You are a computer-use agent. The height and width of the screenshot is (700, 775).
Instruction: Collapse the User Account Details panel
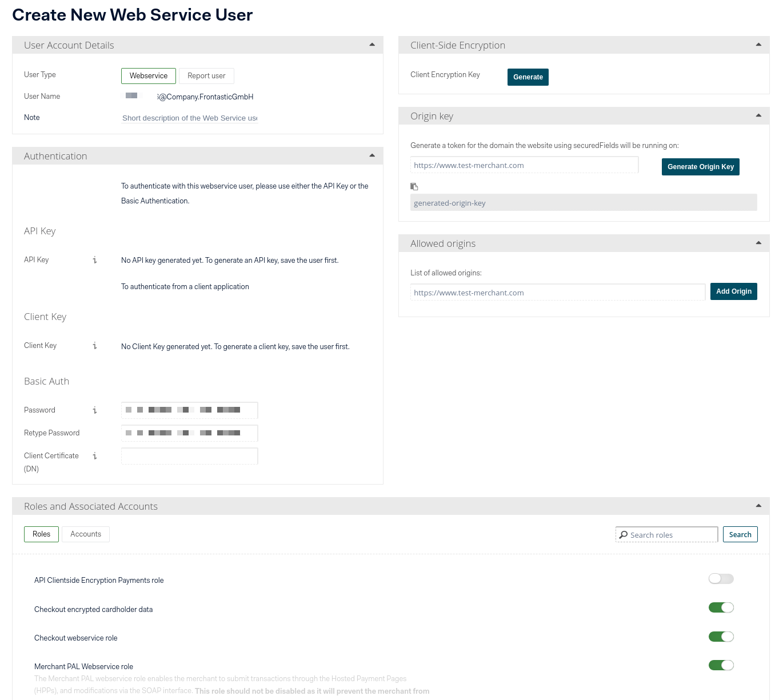[x=372, y=45]
